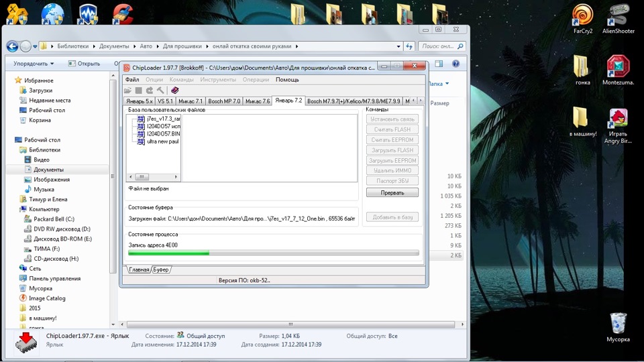The image size is (644, 362).
Task: Open the Angry Birds desktop shortcut
Action: pos(618,125)
